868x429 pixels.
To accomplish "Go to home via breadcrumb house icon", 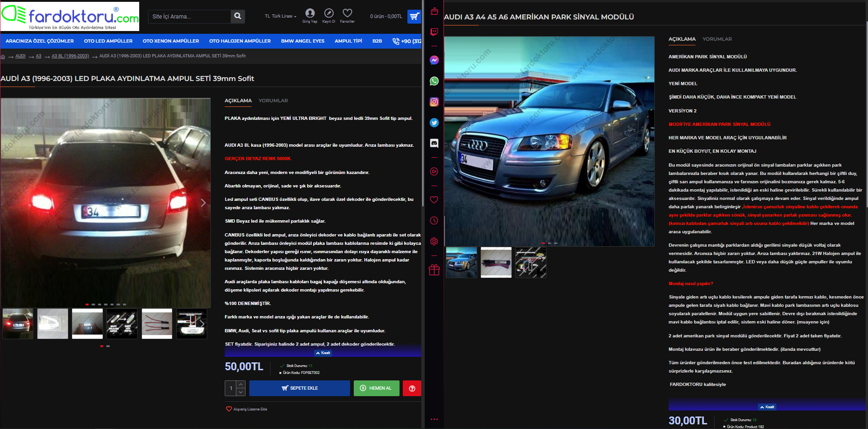I will coord(3,56).
